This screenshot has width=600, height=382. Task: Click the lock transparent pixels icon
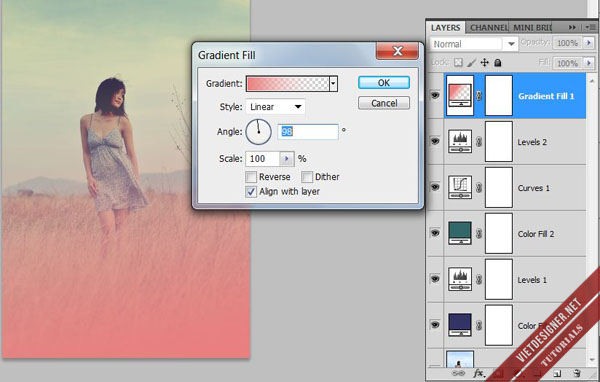458,63
